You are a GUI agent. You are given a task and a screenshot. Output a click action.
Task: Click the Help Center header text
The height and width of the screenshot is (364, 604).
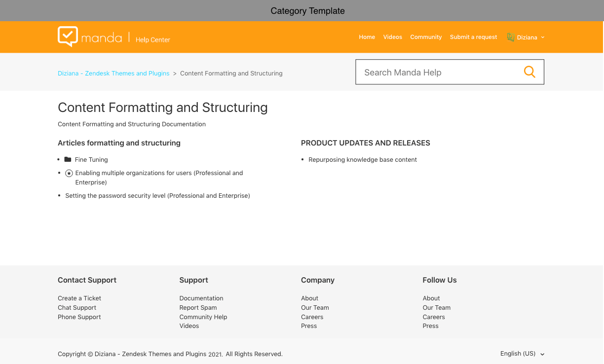coord(153,39)
